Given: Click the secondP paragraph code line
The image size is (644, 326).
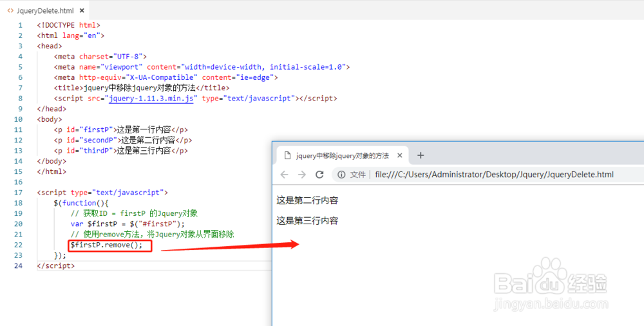Looking at the screenshot, I should tap(123, 140).
